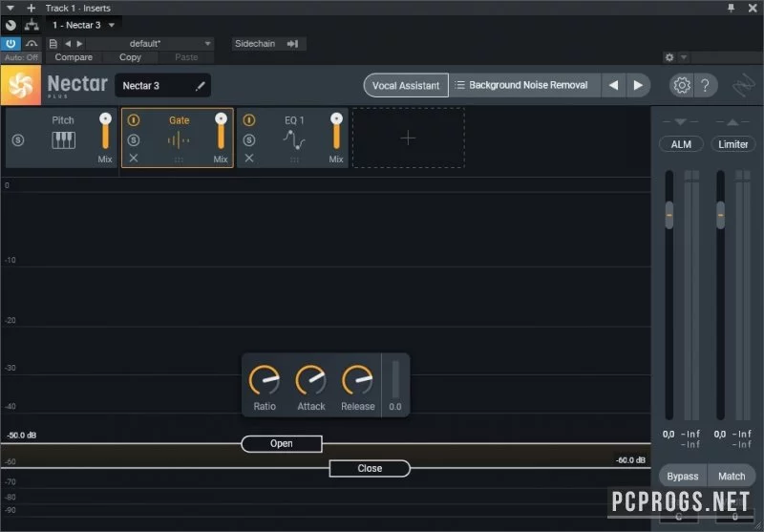Add a new module with plus slot
The width and height of the screenshot is (764, 532).
[x=409, y=138]
